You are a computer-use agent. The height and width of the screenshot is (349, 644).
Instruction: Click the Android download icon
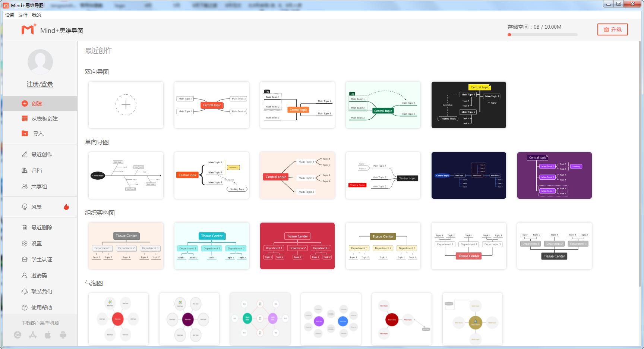point(63,335)
